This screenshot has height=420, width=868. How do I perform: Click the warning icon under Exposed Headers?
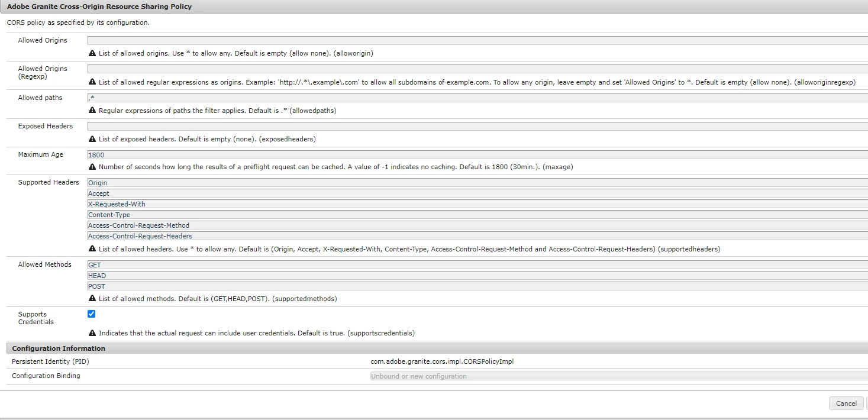(92, 139)
